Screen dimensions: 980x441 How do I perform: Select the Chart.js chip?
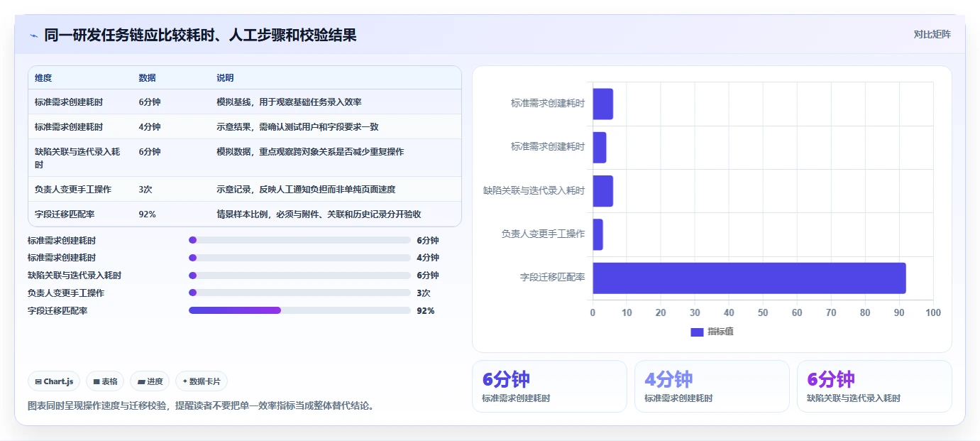point(55,381)
